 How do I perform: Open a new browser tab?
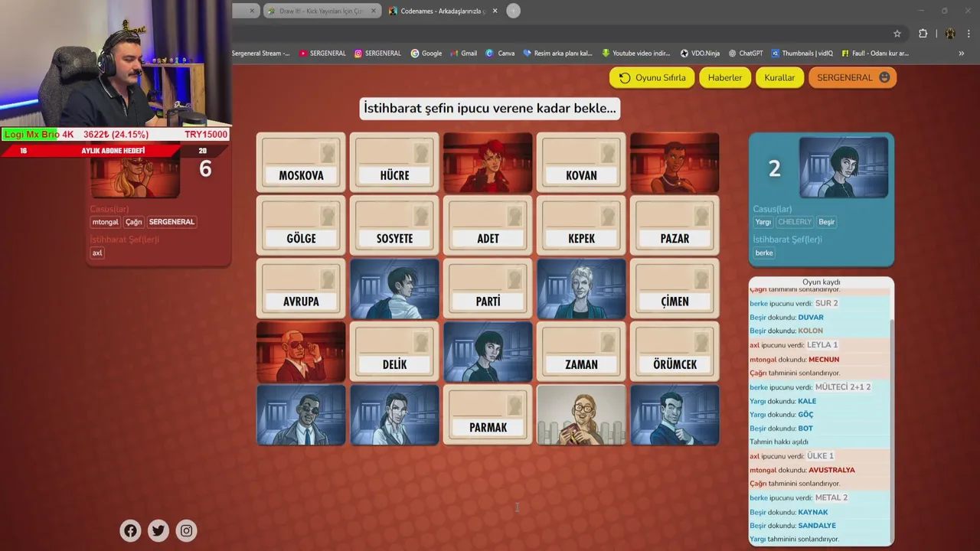point(513,11)
